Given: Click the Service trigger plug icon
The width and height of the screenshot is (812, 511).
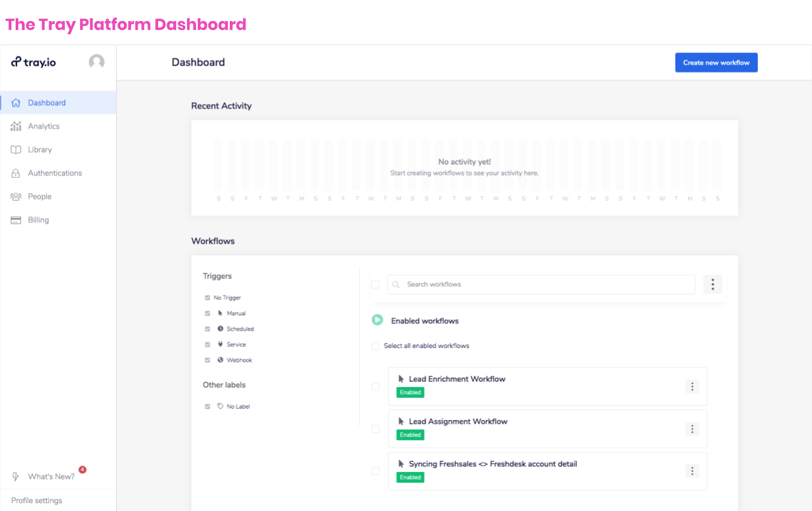Looking at the screenshot, I should point(221,344).
